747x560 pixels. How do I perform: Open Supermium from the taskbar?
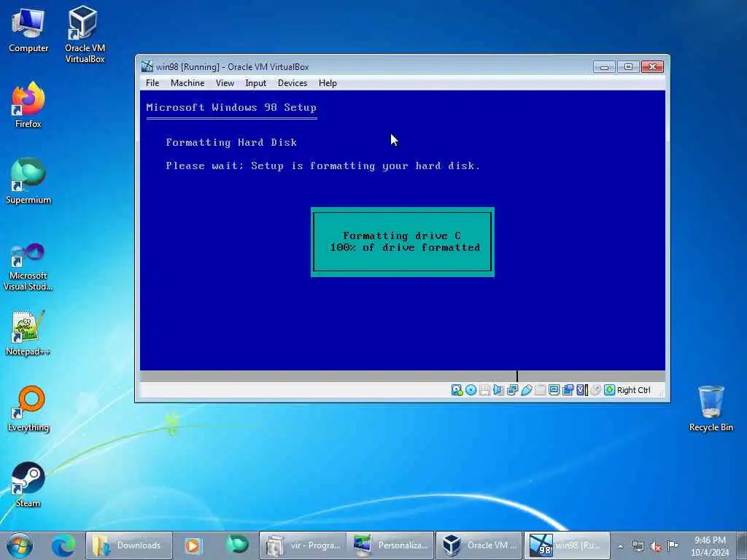pos(237,545)
